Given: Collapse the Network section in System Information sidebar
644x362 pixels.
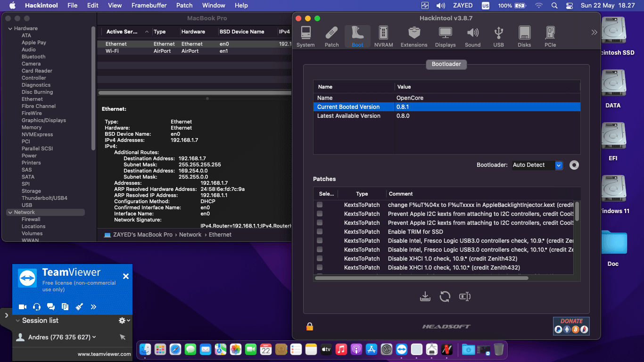Looking at the screenshot, I should (10, 213).
